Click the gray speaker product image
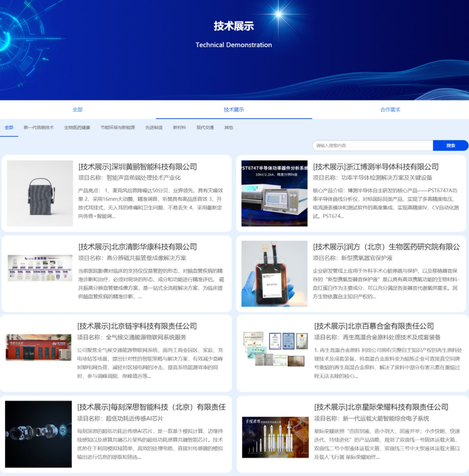The height and width of the screenshot is (476, 469). [40, 193]
